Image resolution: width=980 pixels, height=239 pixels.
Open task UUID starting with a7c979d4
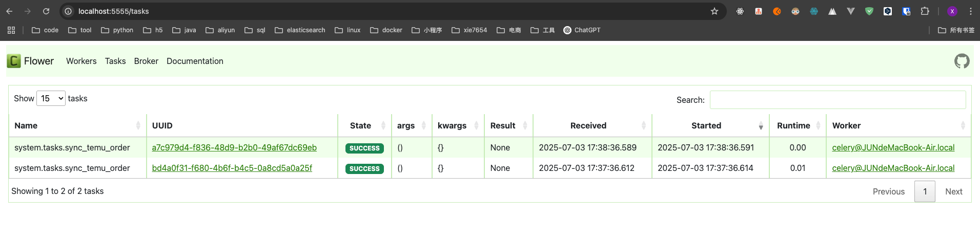[x=234, y=147]
